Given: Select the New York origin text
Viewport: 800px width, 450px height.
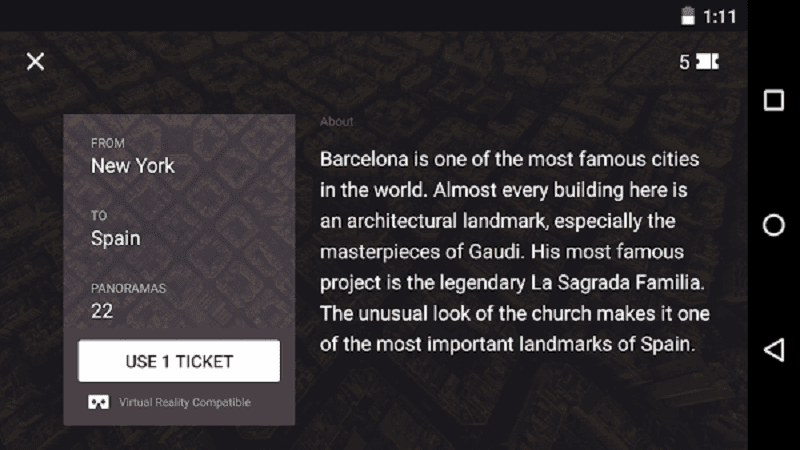Looking at the screenshot, I should [x=133, y=166].
